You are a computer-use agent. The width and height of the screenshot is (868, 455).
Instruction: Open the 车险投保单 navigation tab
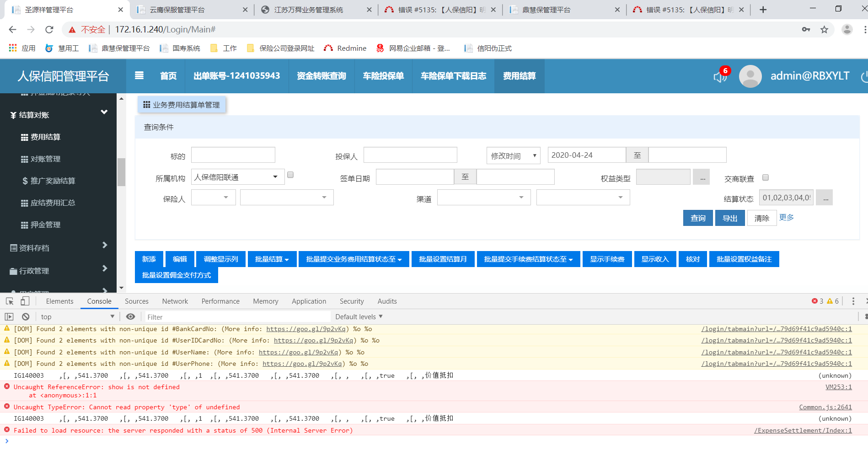tap(383, 76)
